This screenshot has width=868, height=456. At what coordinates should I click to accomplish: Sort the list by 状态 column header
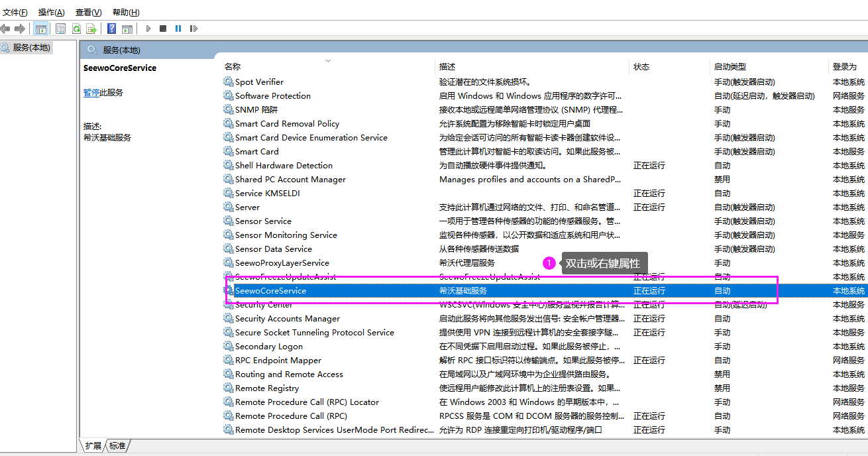click(x=641, y=67)
